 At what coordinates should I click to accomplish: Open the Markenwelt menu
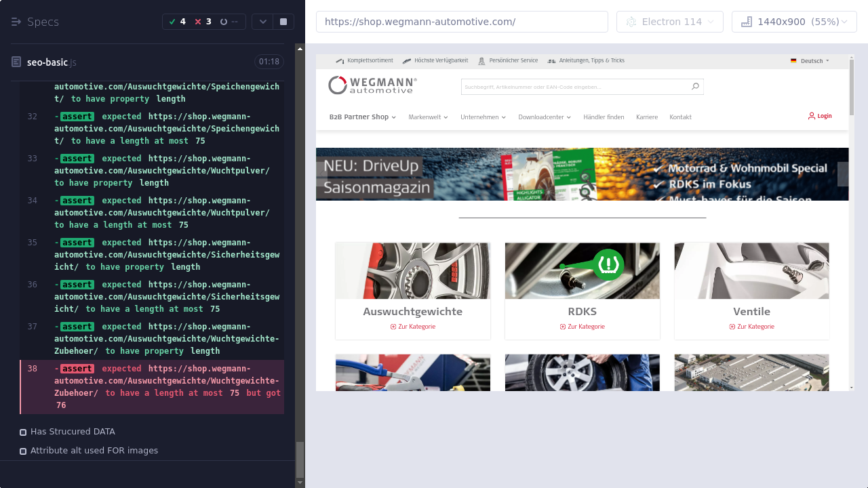[x=428, y=117]
